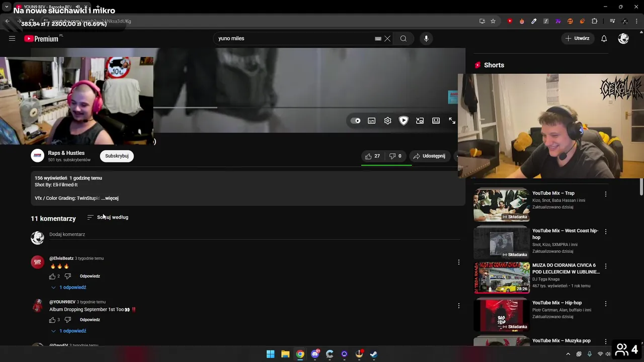
Task: Like the @ElvisBeatz comment
Action: tap(52, 277)
